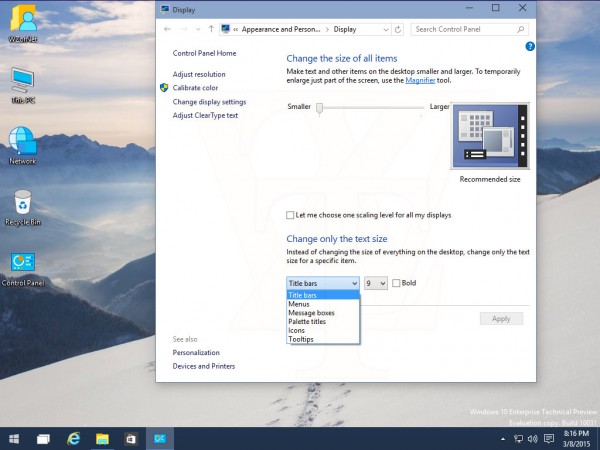The width and height of the screenshot is (600, 450).
Task: Open the Adjust resolution link
Action: (199, 74)
